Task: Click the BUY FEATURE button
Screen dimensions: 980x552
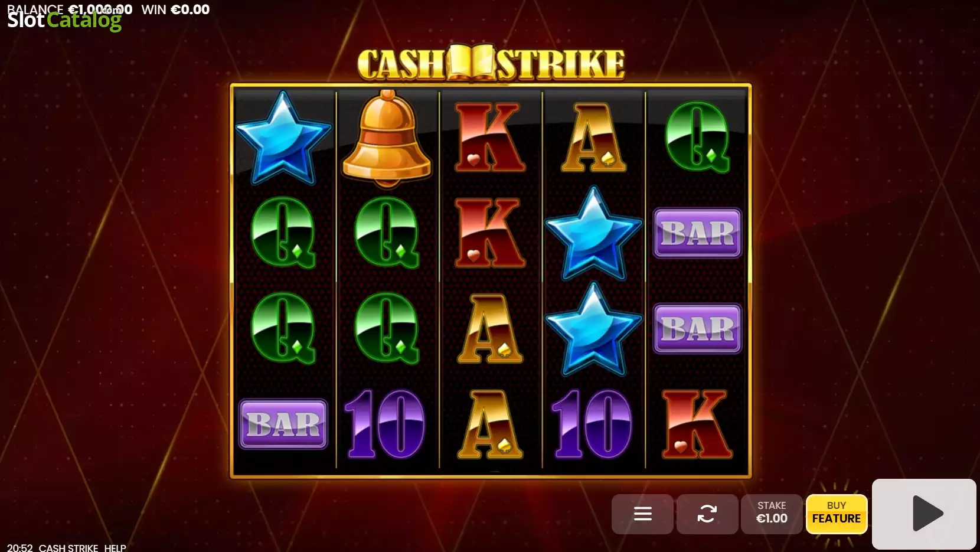Action: click(837, 514)
